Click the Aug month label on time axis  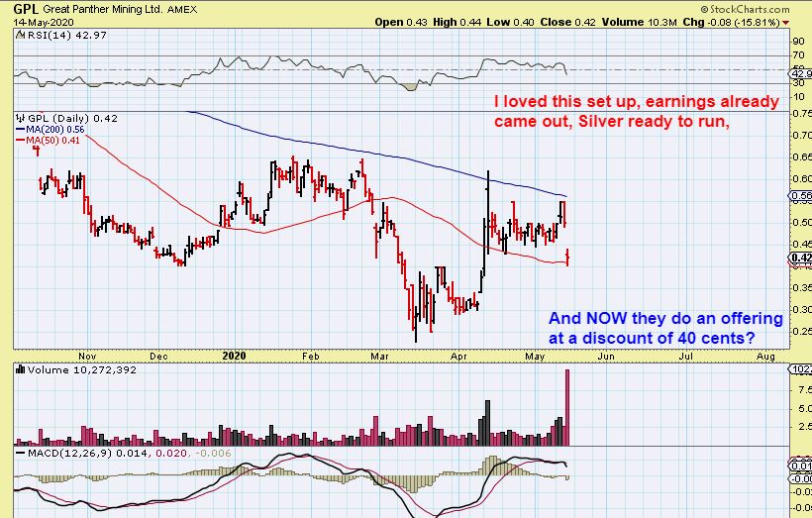pyautogui.click(x=765, y=357)
